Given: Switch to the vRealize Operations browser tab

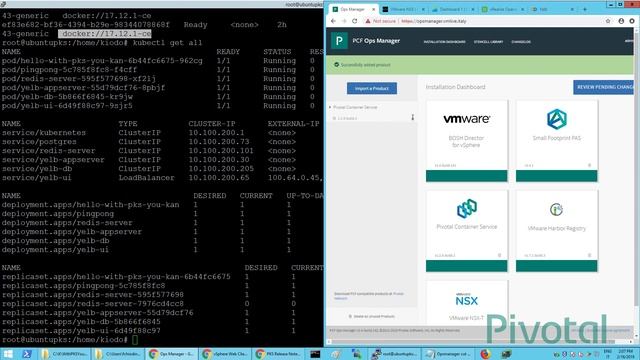Looking at the screenshot, I should tap(502, 9).
